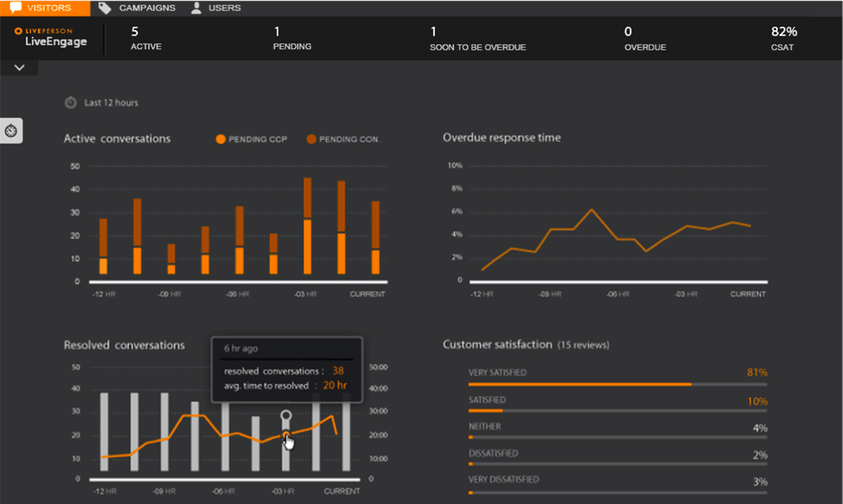Click the 1 Pending counter

[x=292, y=39]
